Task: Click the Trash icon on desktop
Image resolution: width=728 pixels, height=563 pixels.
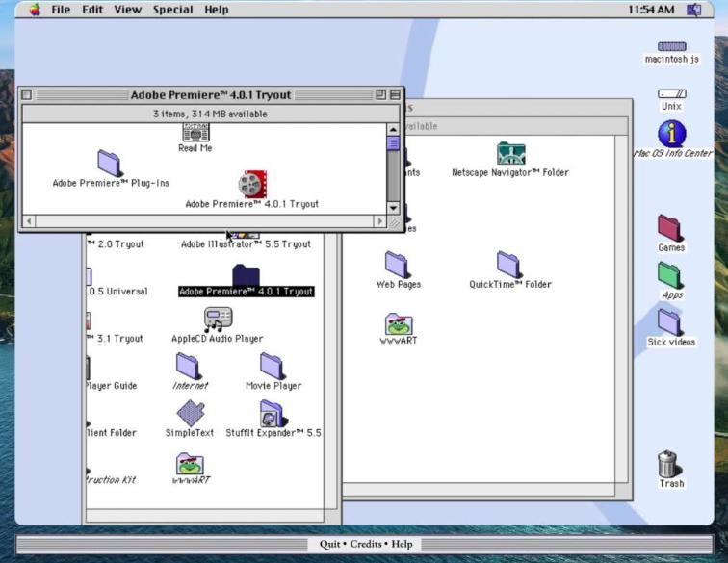Action: [671, 465]
